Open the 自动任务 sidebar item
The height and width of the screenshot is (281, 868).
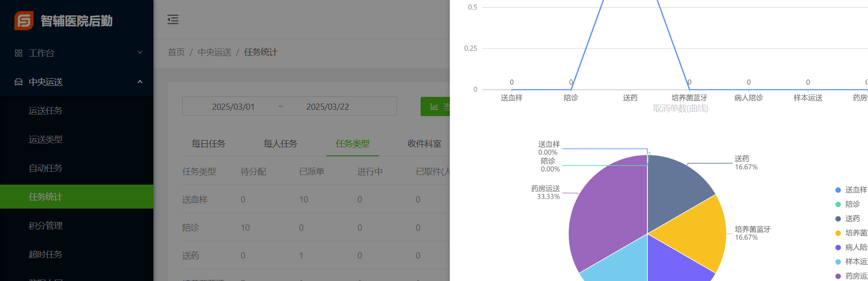pyautogui.click(x=77, y=168)
